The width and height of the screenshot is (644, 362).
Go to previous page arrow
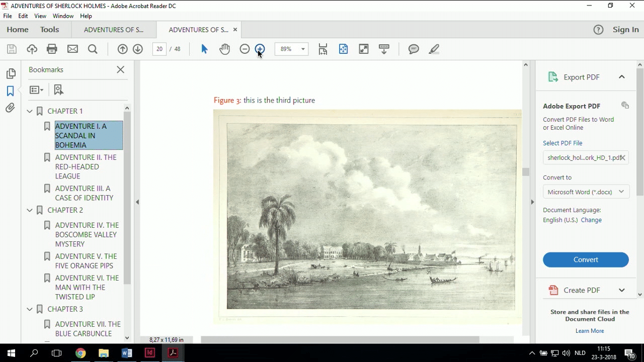122,49
